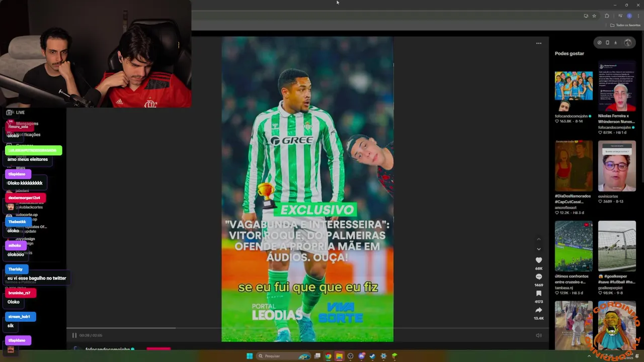The width and height of the screenshot is (644, 362).
Task: Open the Chrome three-dot menu
Action: tap(638, 16)
